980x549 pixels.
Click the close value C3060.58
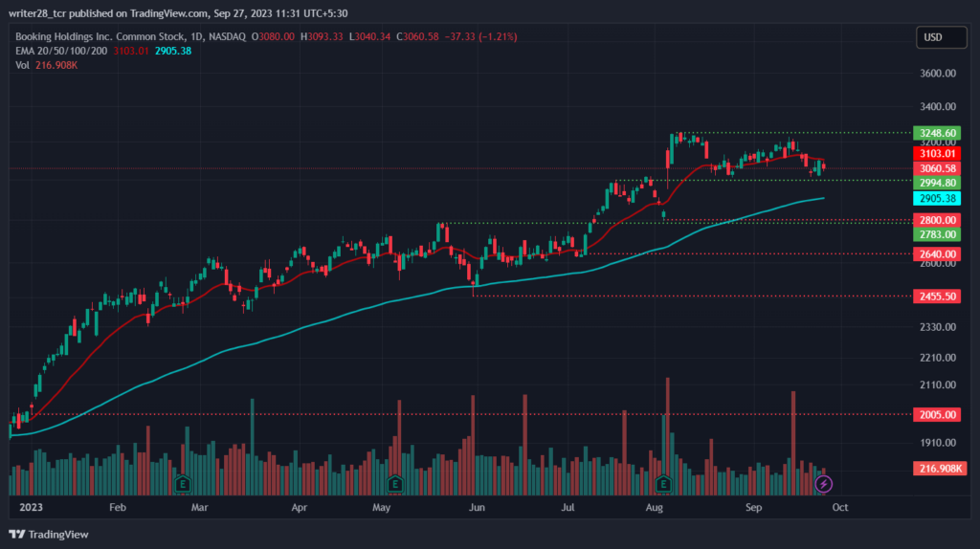pyautogui.click(x=417, y=37)
